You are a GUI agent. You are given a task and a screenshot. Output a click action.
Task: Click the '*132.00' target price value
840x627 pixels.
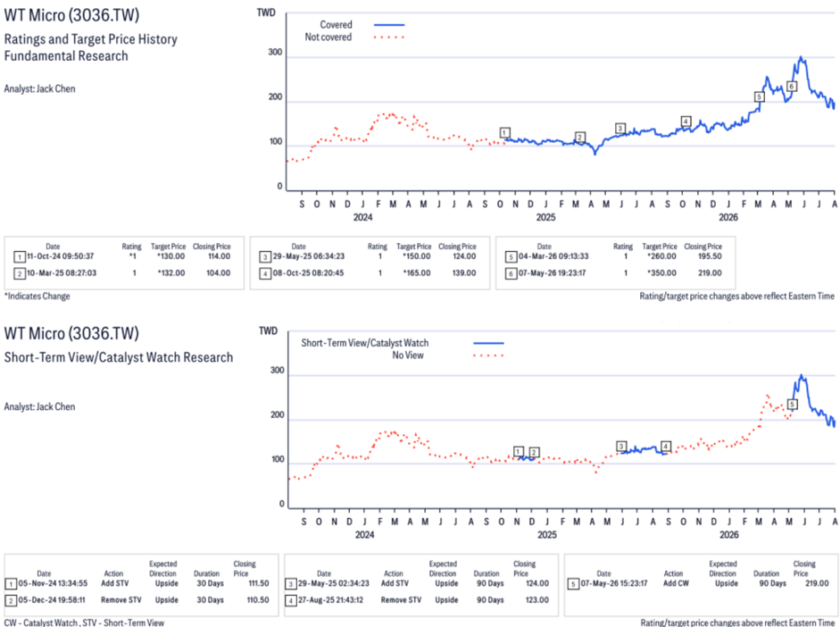click(x=170, y=272)
